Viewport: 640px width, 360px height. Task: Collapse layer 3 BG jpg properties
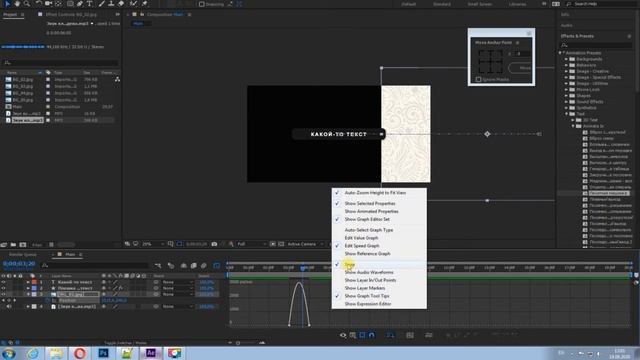28,294
